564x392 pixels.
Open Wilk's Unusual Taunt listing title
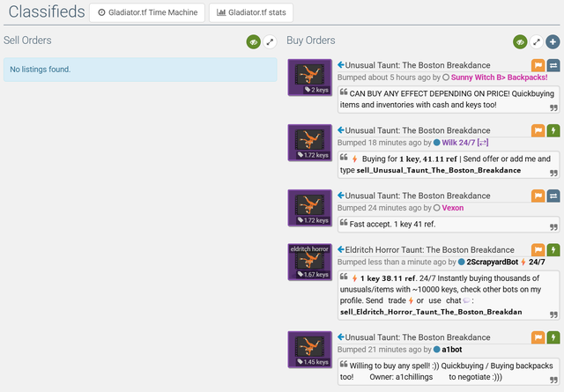click(x=418, y=130)
